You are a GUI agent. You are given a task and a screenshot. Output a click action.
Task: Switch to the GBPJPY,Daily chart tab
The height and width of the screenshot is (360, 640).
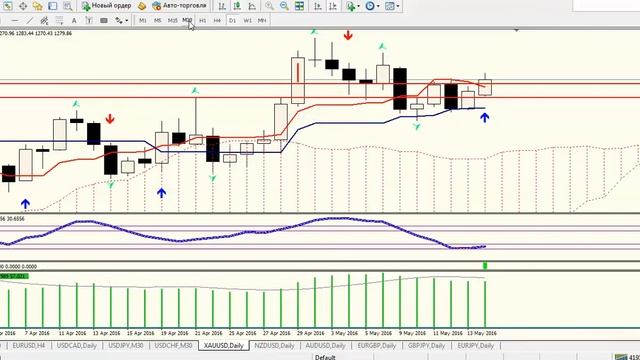[427, 345]
